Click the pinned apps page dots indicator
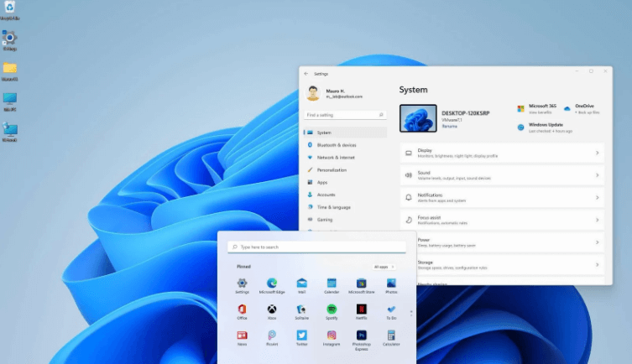The image size is (632, 364). tap(411, 314)
